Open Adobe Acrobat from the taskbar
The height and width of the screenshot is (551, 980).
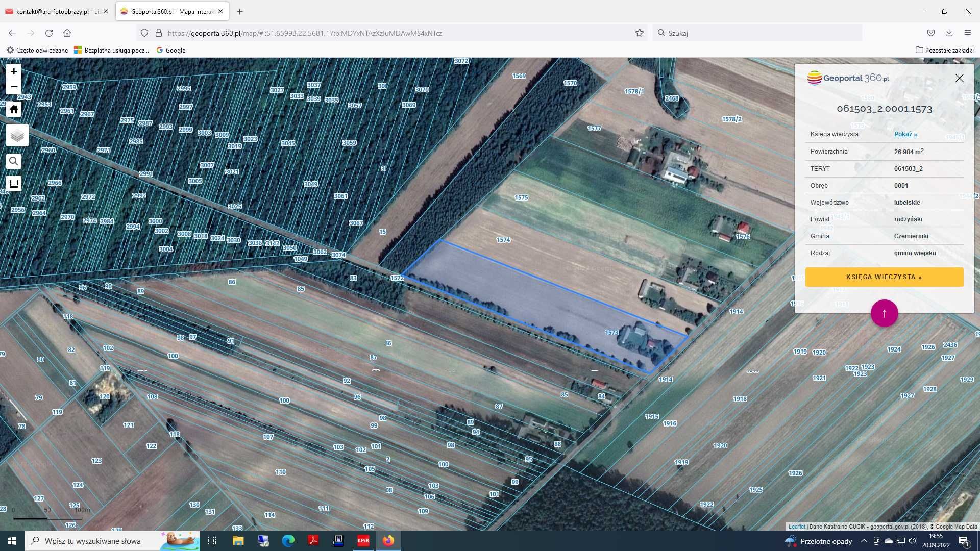point(313,541)
